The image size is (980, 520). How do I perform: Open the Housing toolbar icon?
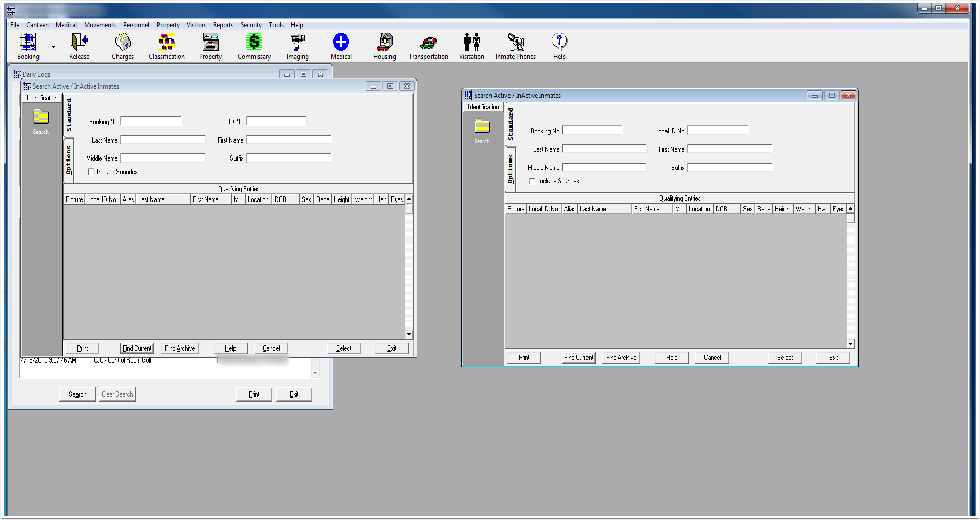[x=384, y=43]
